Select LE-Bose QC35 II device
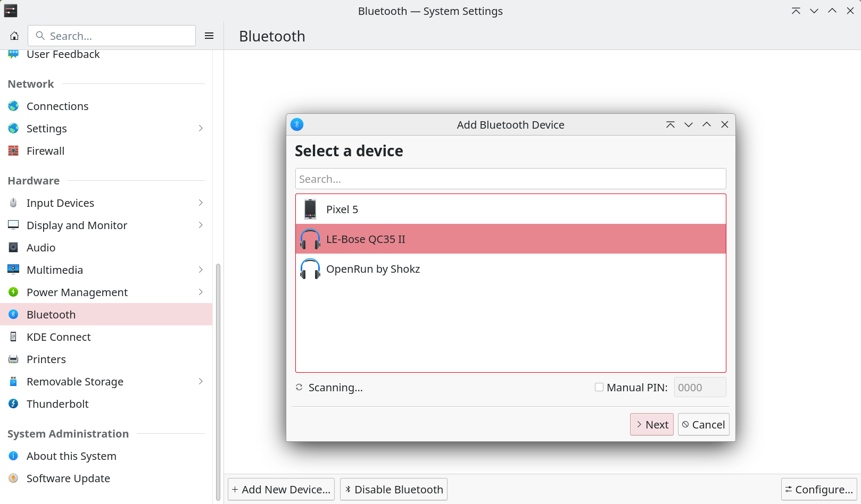Screen dimensions: 861x504 click(x=511, y=239)
